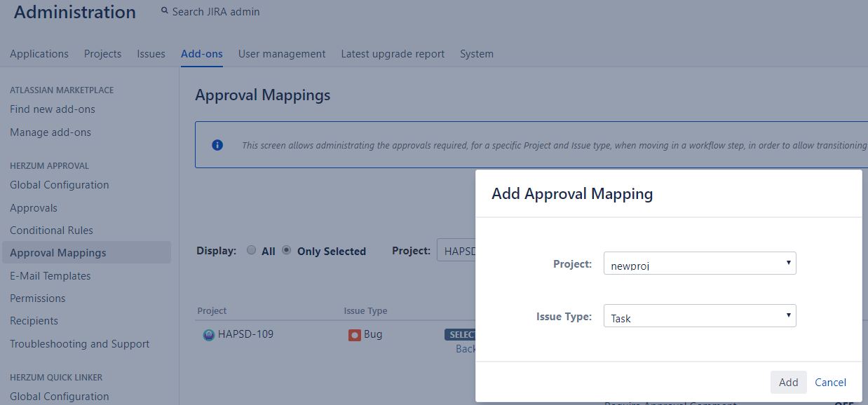The image size is (868, 405).
Task: Open Manage add-ons
Action: tap(50, 132)
